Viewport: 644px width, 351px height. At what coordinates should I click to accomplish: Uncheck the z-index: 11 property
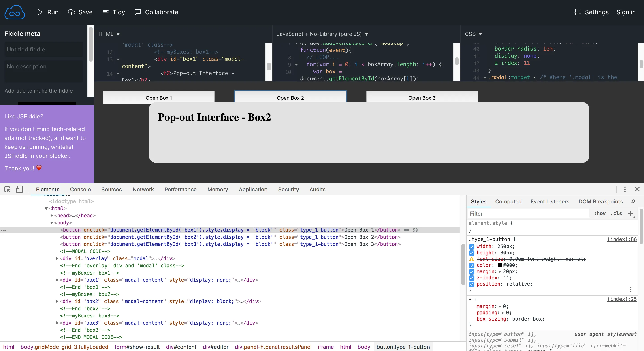coord(471,278)
